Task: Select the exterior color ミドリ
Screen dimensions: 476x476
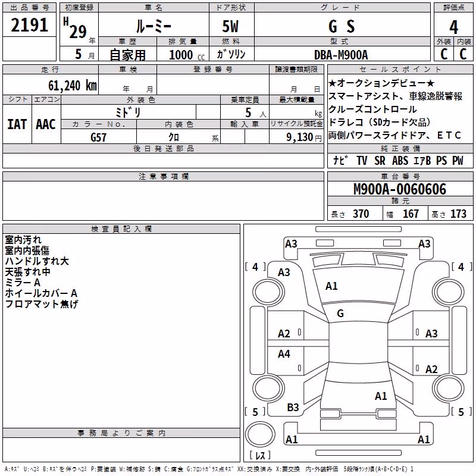Action: (x=128, y=112)
